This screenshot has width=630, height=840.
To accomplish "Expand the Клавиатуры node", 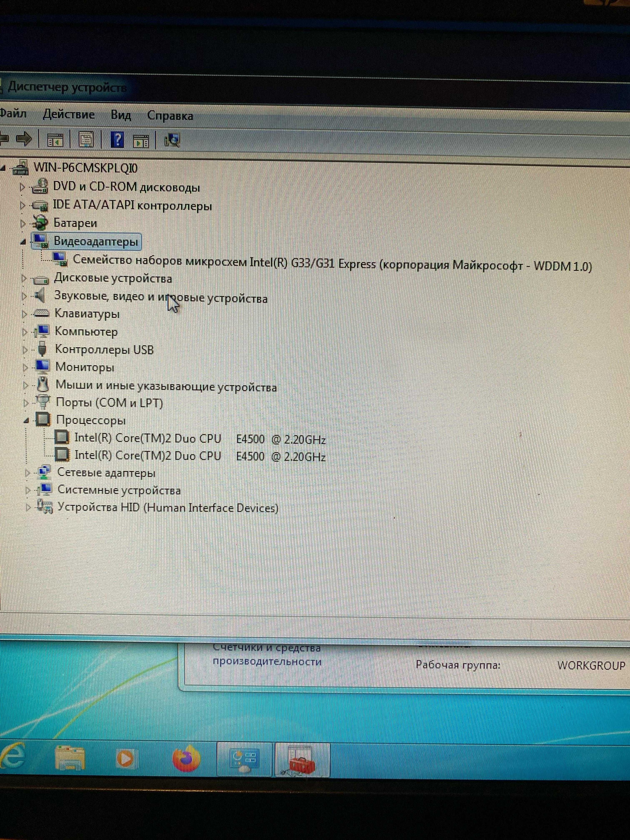I will click(25, 314).
